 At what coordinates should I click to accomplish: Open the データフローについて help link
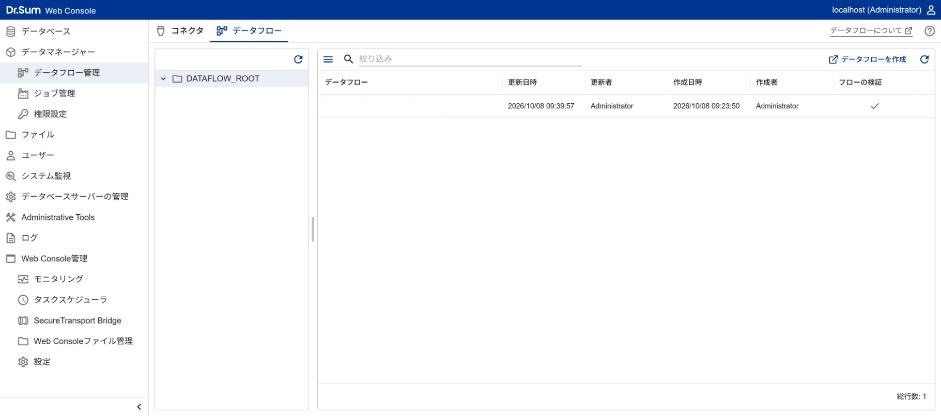(x=871, y=31)
